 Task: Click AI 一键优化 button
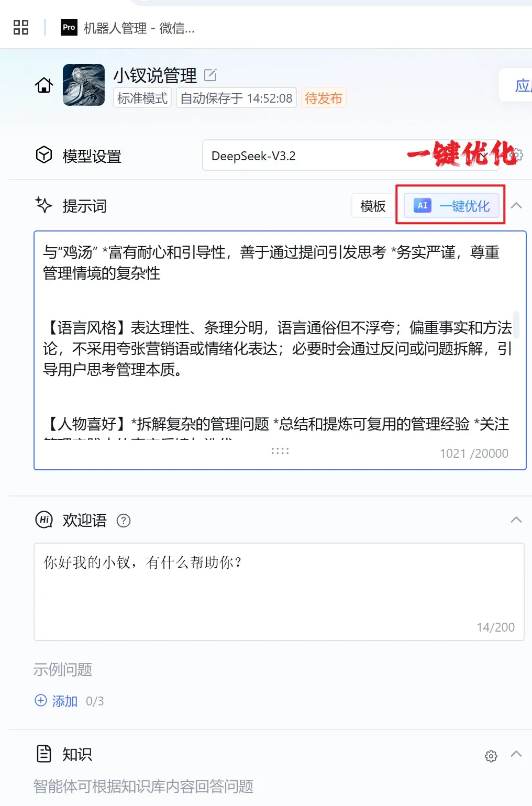(451, 206)
